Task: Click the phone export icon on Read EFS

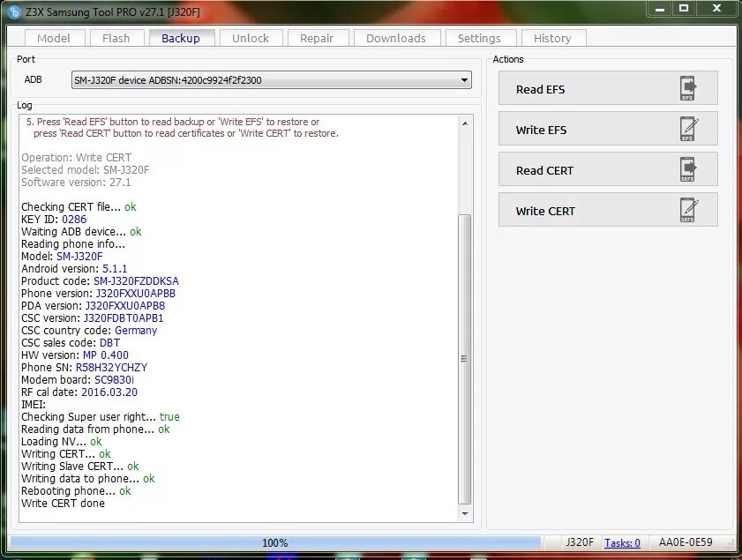Action: point(688,88)
